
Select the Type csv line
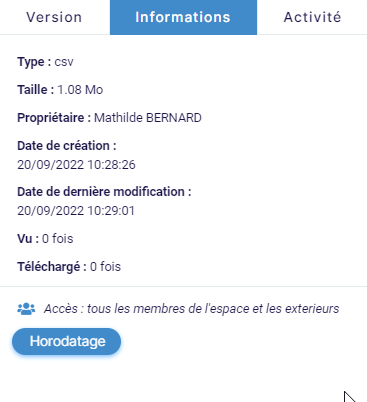[x=45, y=62]
